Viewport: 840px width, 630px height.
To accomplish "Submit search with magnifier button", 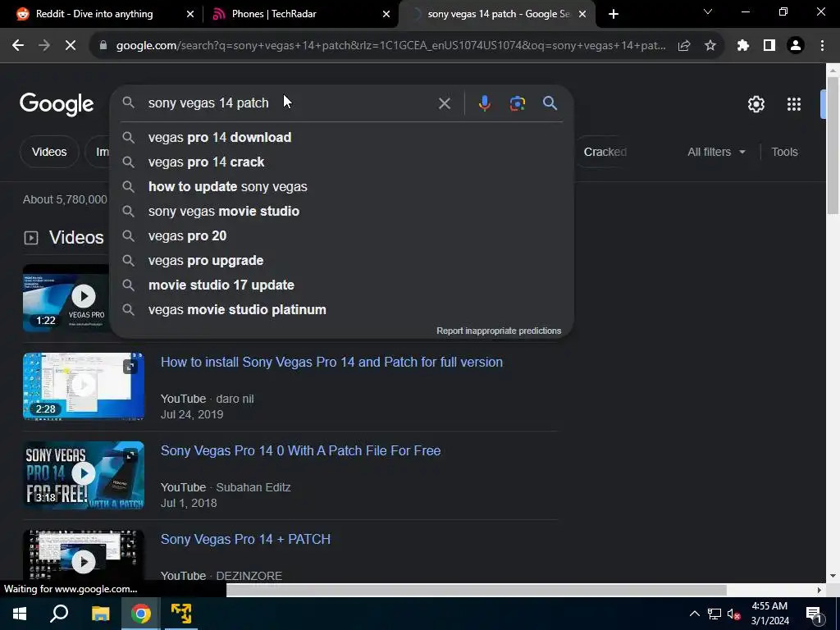I will point(550,103).
